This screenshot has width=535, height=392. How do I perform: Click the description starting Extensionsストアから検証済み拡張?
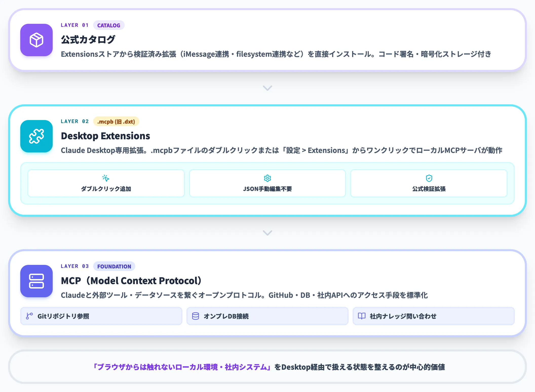click(276, 54)
